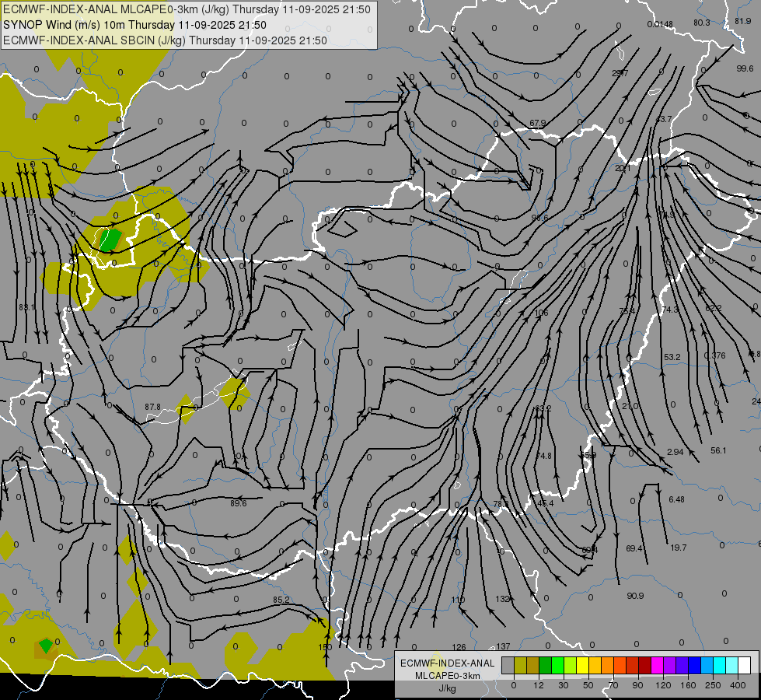Click legend tick label 400
Screen dimensions: 761x700
(738, 685)
